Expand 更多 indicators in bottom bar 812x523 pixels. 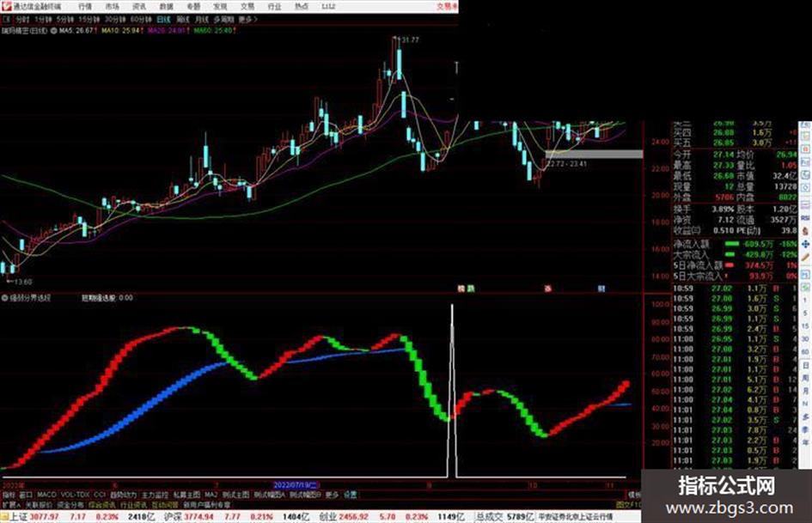point(332,495)
